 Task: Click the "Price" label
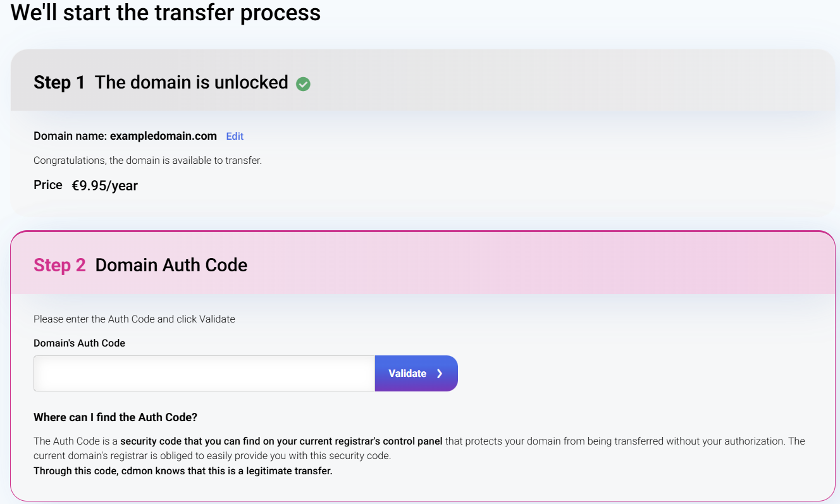coord(48,185)
